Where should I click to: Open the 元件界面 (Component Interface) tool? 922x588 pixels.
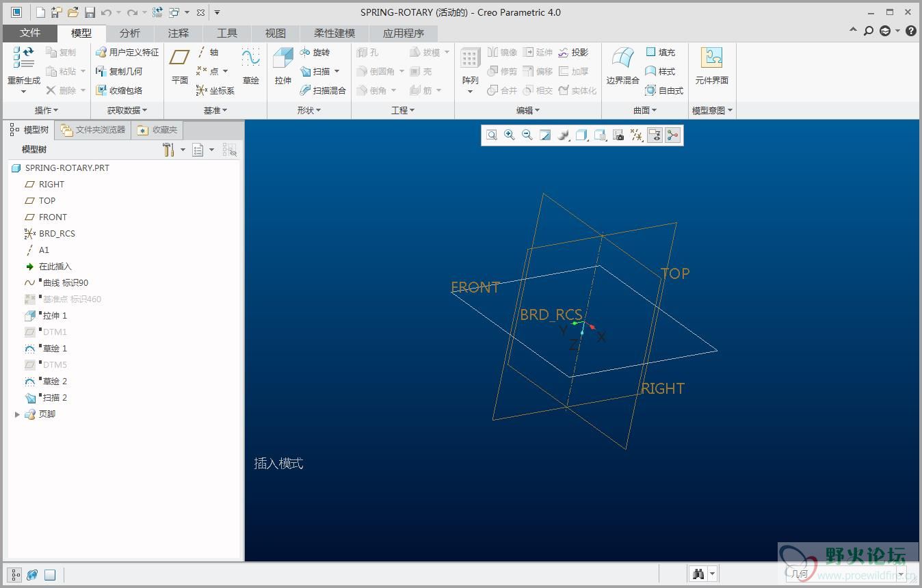tap(712, 67)
